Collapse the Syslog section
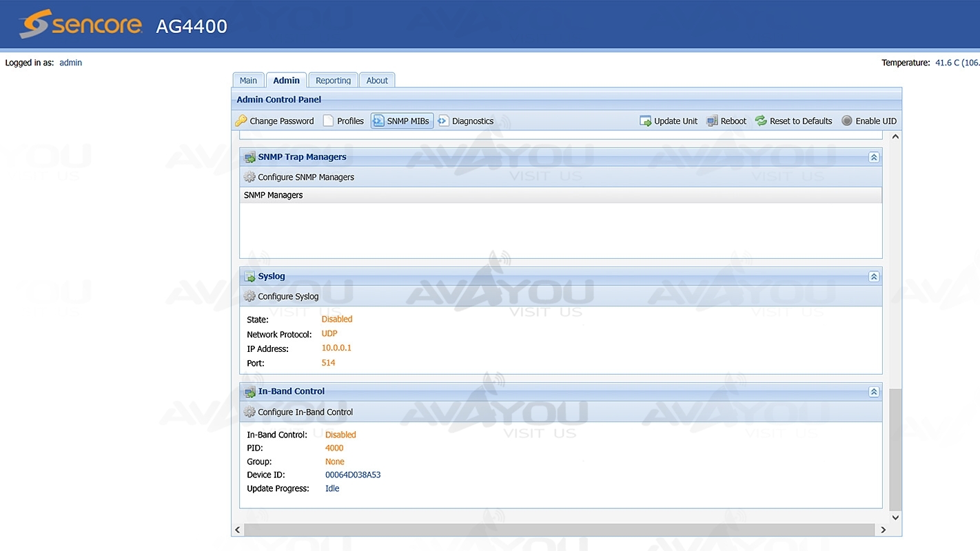980x551 pixels. click(x=874, y=276)
